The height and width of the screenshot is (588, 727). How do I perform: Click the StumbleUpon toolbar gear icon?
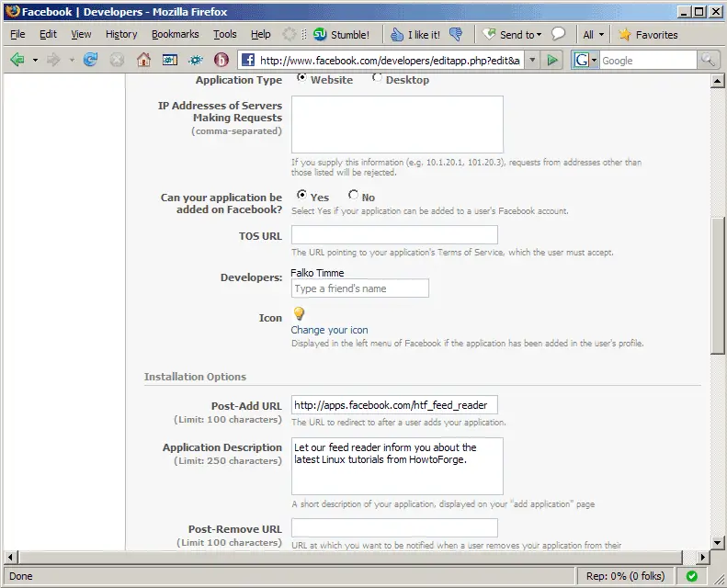(289, 34)
